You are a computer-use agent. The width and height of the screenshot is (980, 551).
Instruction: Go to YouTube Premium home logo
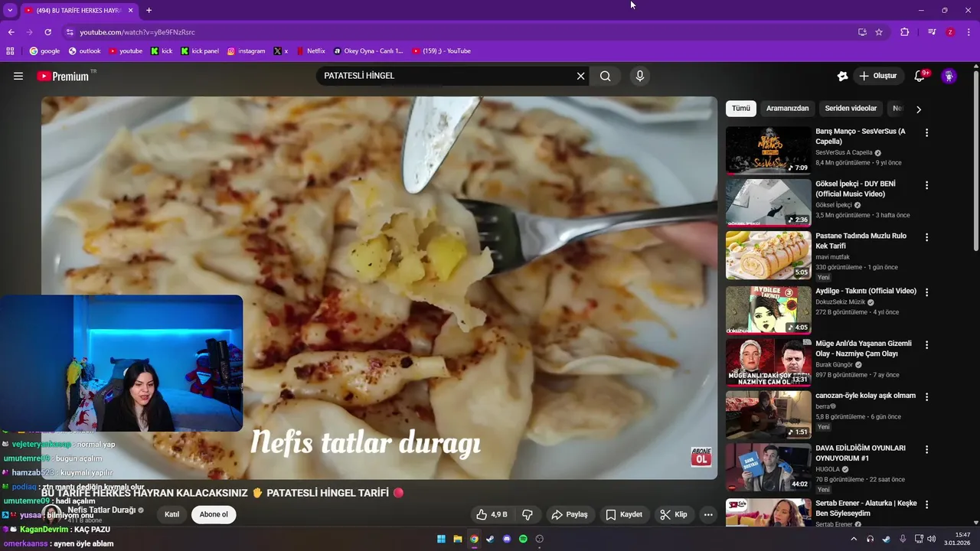[63, 76]
